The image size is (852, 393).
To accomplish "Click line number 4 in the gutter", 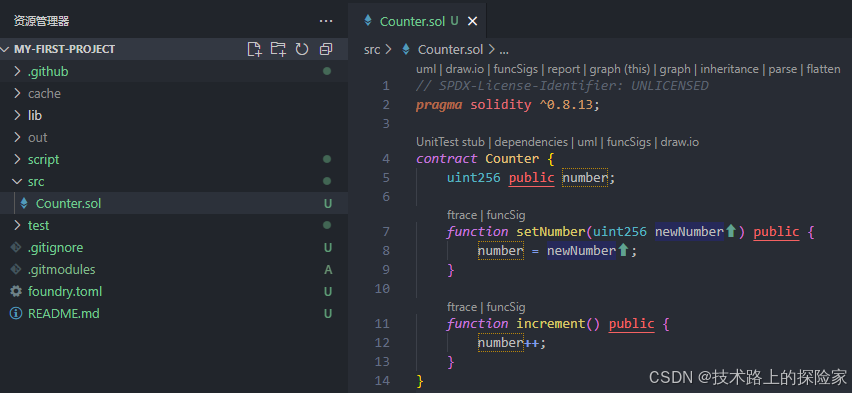I will [x=386, y=159].
